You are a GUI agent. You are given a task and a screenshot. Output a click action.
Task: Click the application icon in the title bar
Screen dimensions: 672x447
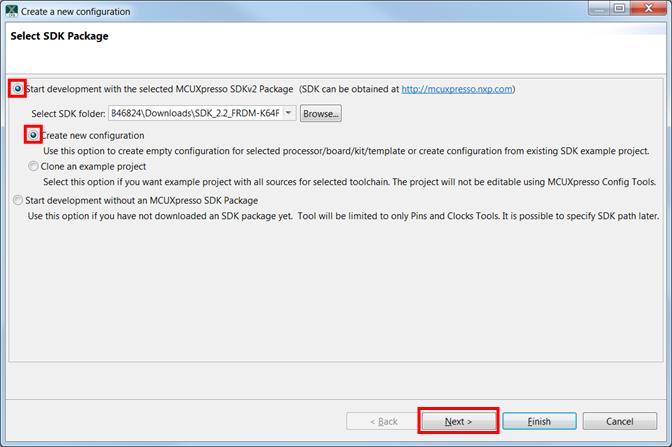[x=10, y=10]
